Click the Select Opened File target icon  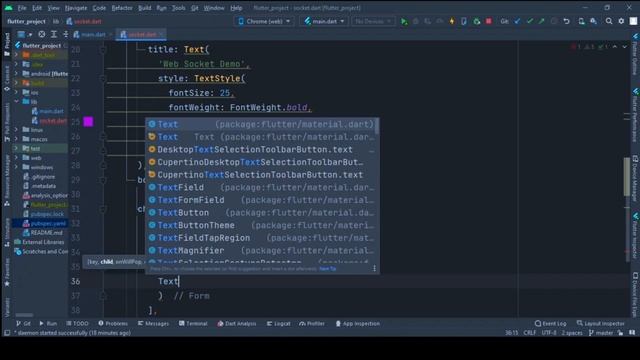click(42, 34)
